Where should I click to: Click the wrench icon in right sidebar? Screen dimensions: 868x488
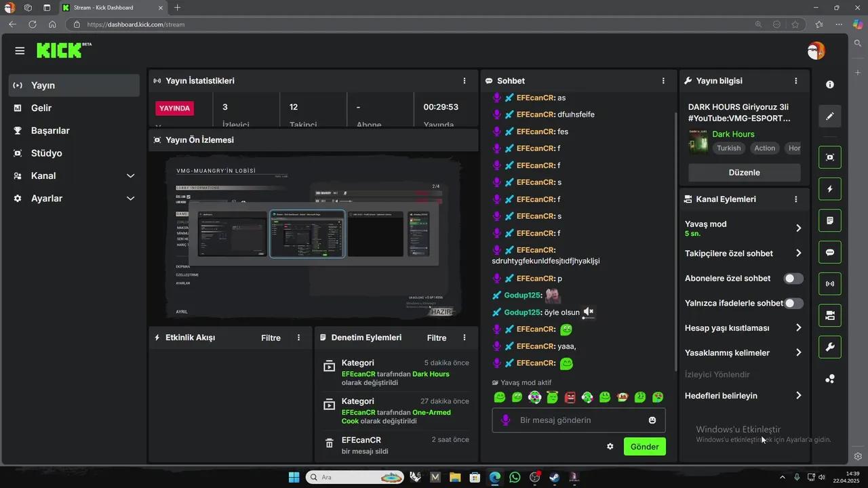830,347
